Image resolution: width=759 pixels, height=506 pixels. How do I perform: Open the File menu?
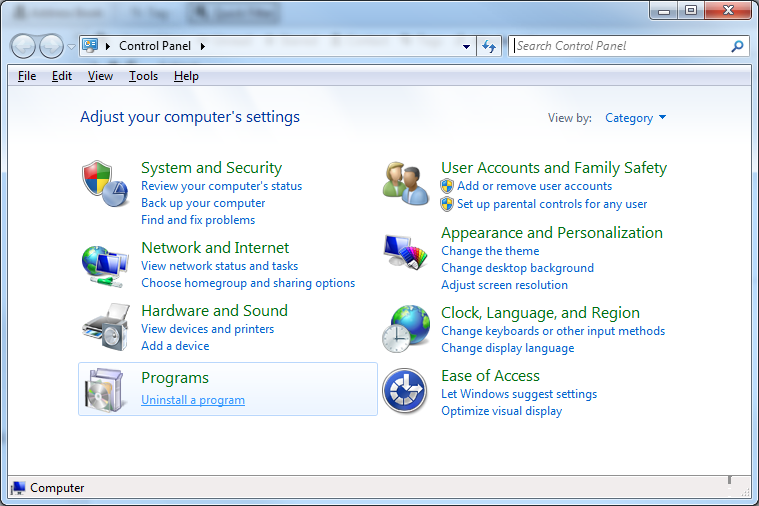27,76
